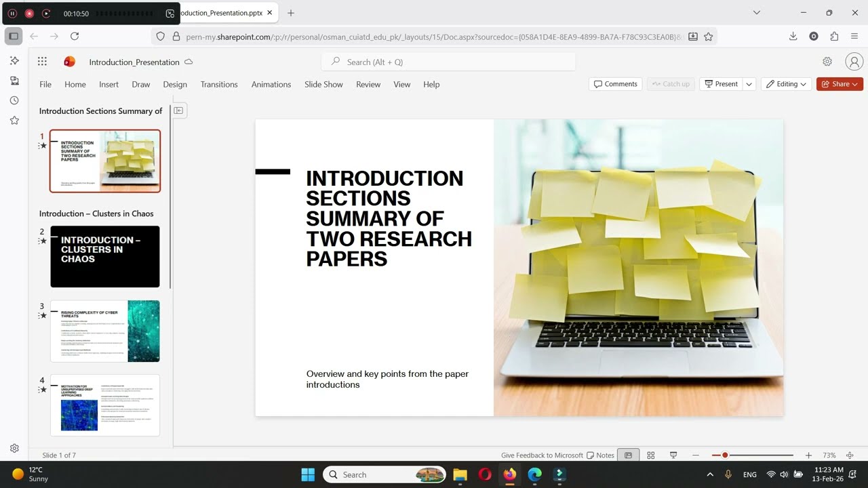Open the Windows Start menu
The image size is (868, 488).
(x=308, y=474)
